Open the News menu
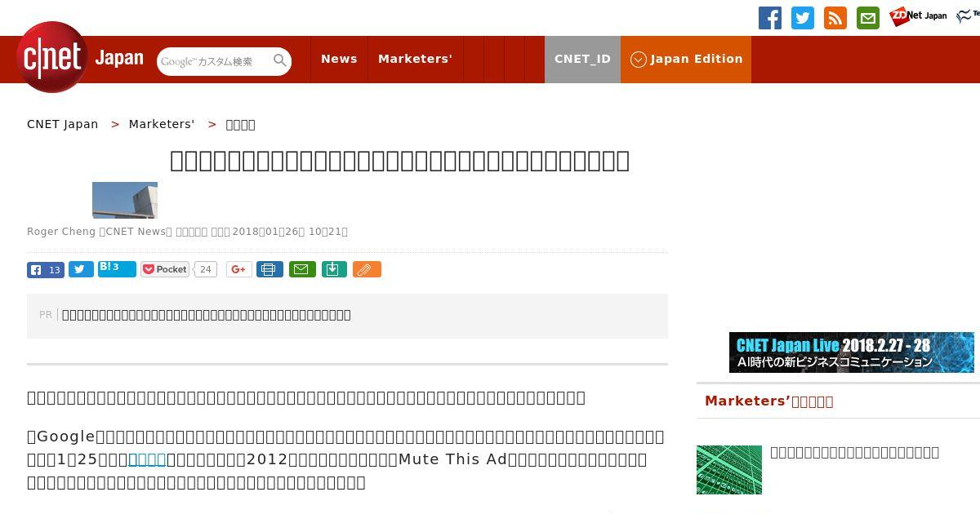The width and height of the screenshot is (980, 514). (x=339, y=59)
